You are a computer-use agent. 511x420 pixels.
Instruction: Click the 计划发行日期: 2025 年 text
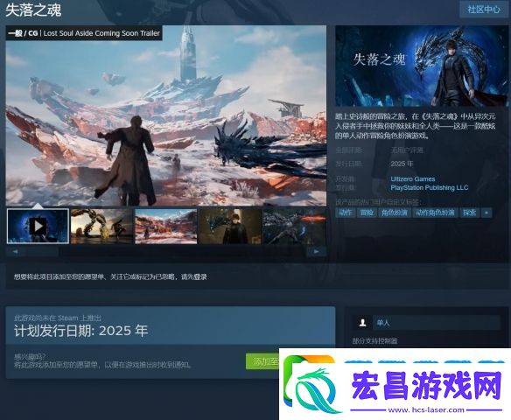pyautogui.click(x=80, y=331)
